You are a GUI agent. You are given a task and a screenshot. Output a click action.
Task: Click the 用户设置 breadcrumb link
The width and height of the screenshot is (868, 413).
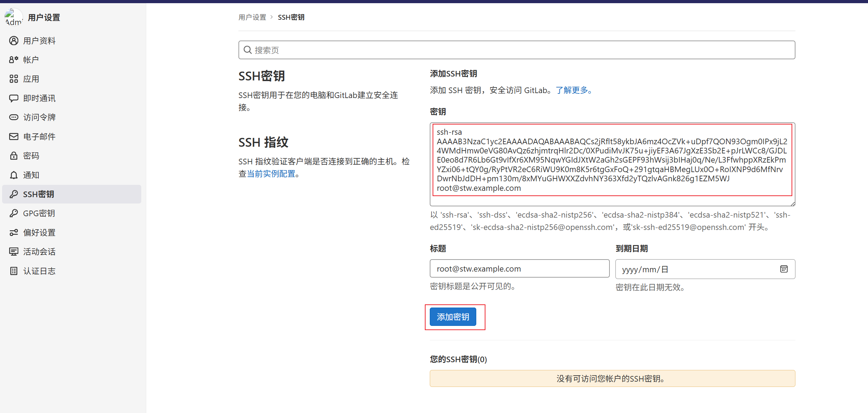[252, 17]
